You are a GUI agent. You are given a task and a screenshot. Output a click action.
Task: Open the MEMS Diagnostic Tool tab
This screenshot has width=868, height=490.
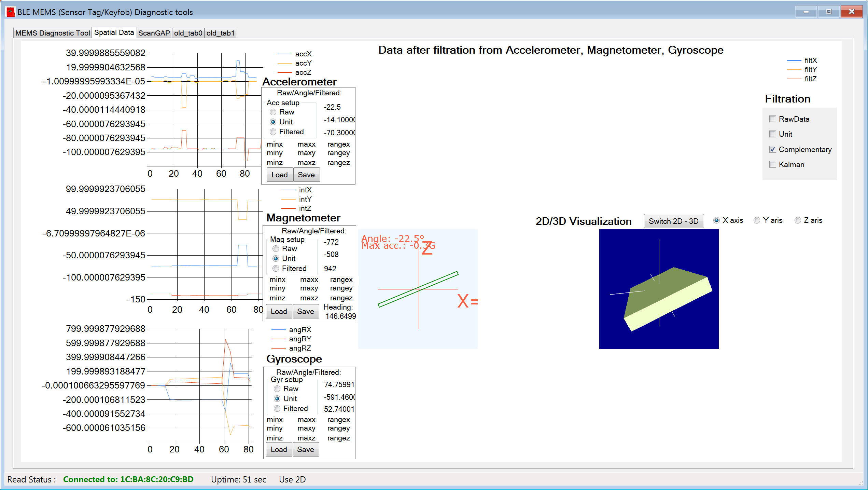(53, 33)
